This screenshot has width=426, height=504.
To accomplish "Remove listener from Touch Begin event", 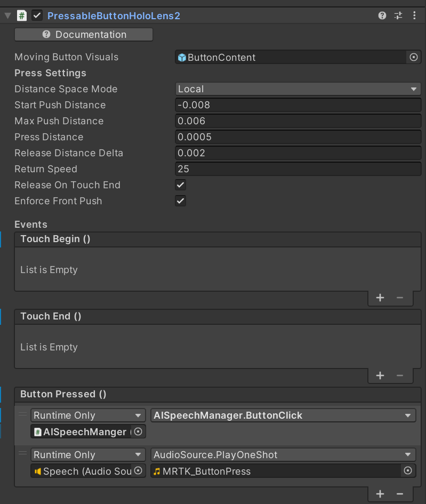I will [x=400, y=298].
